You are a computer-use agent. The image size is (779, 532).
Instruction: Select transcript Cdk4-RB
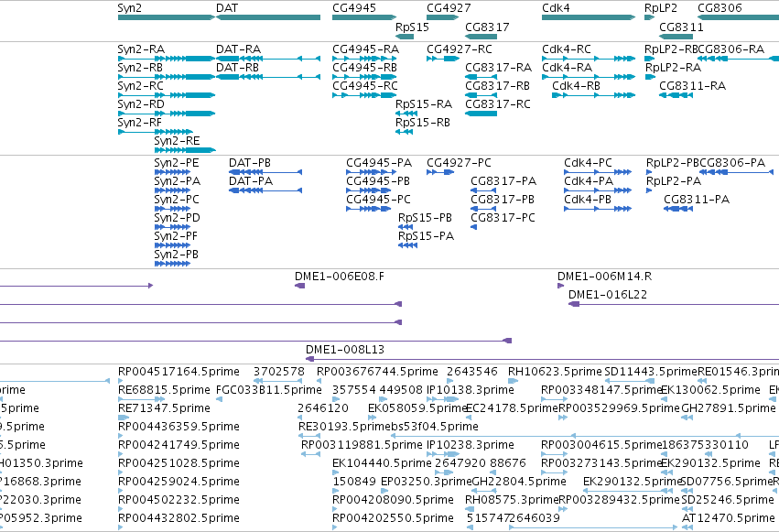click(x=576, y=86)
